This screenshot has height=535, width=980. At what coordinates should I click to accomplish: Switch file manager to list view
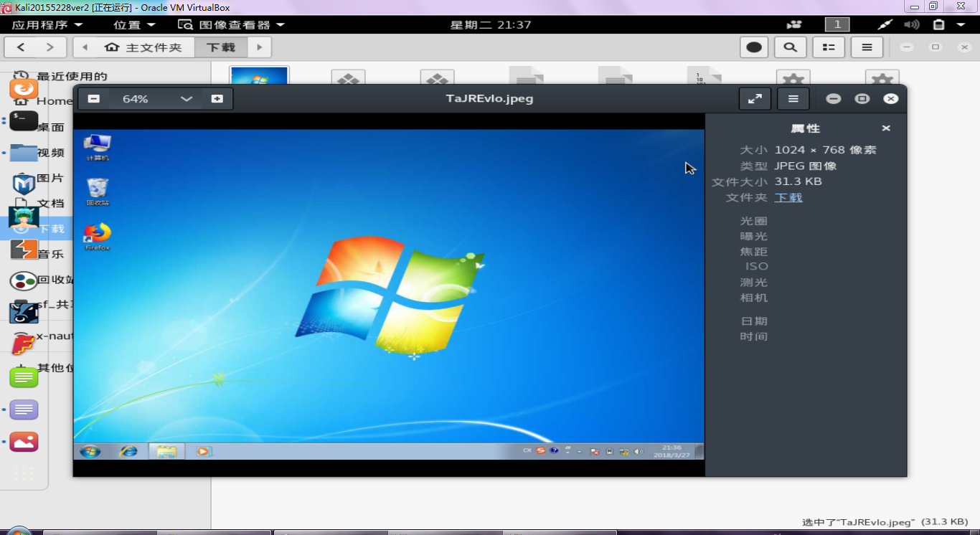[829, 47]
